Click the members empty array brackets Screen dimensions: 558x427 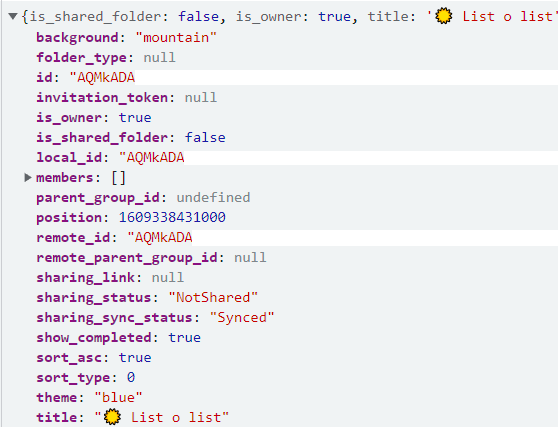point(119,177)
